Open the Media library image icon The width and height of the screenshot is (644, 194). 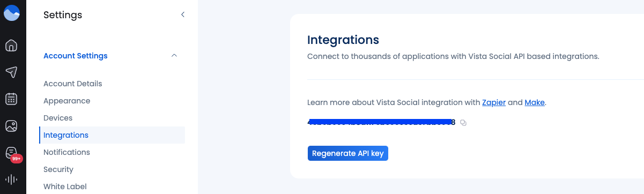pos(11,126)
